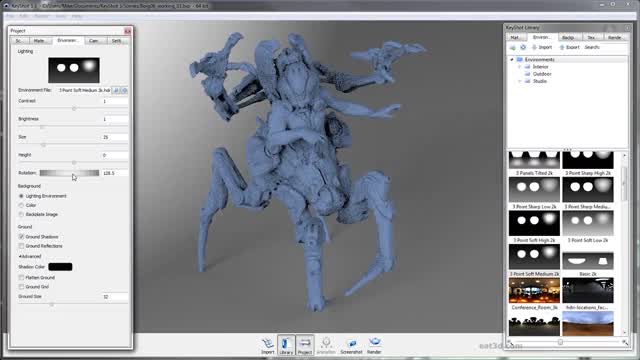Browse for environment file folder icon
This screenshot has height=360, width=640.
(x=116, y=90)
